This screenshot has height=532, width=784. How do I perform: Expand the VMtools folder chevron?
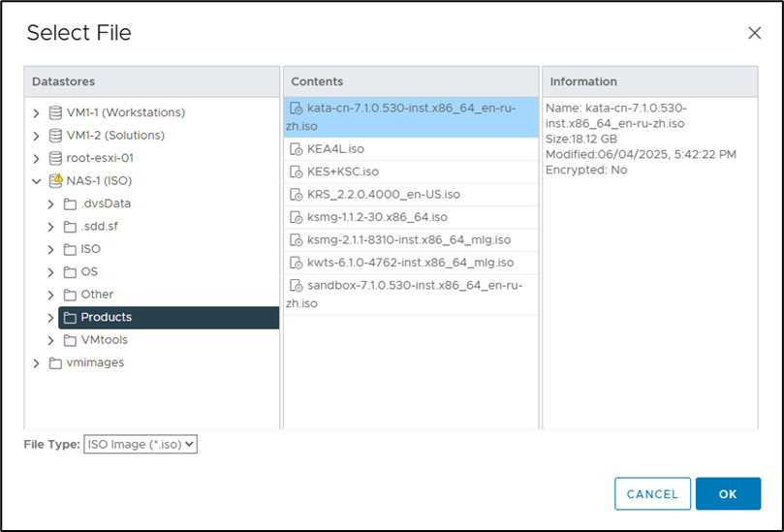point(50,340)
